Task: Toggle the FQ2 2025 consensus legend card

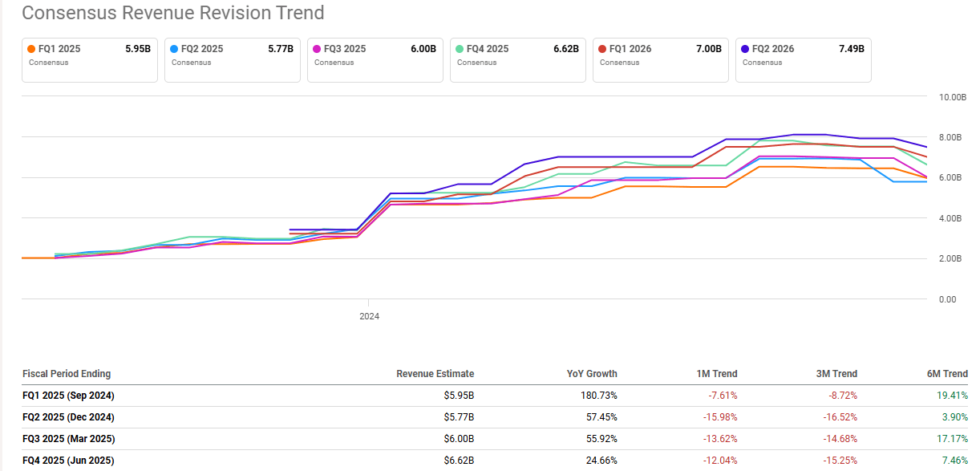Action: coord(233,59)
